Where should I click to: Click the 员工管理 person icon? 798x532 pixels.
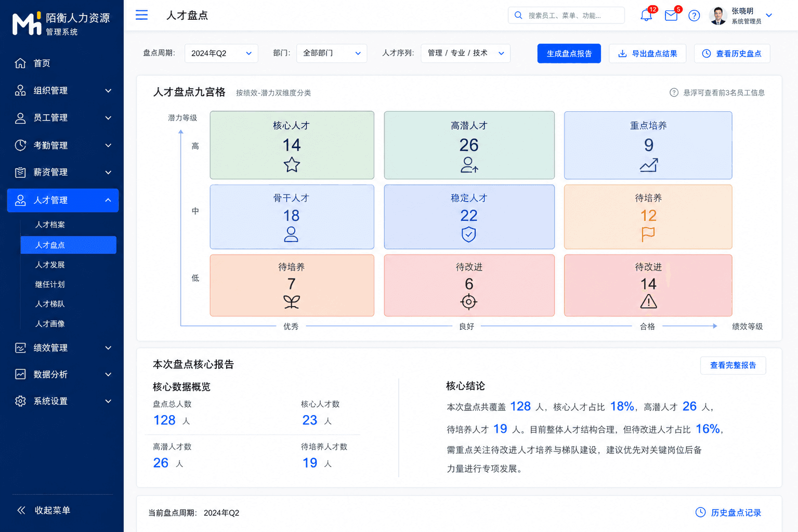tap(20, 118)
